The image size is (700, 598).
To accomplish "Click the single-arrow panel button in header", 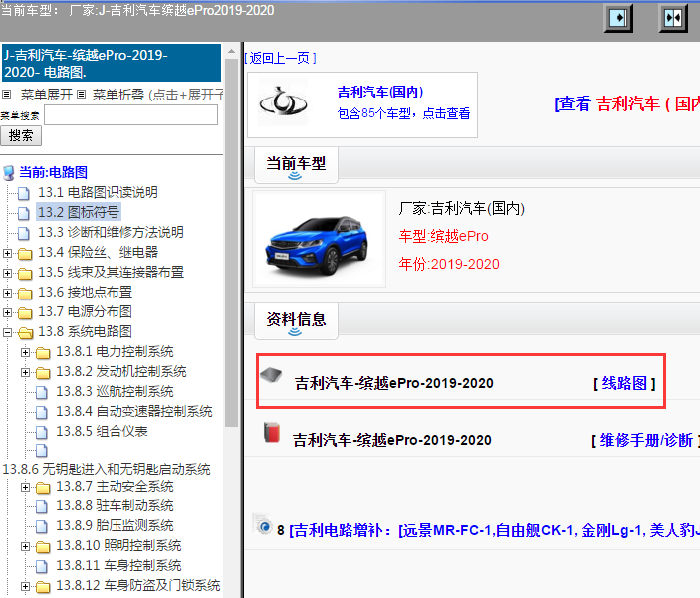I will tap(618, 18).
